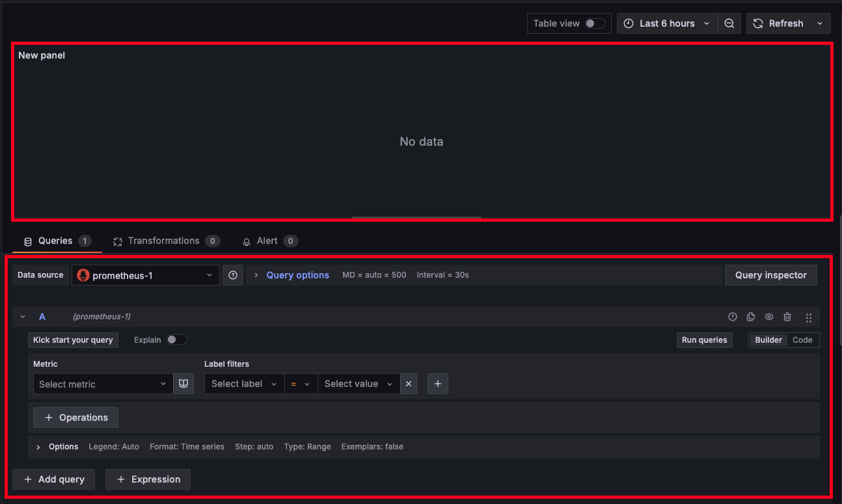
Task: Open the Select metric dropdown
Action: [x=103, y=384]
